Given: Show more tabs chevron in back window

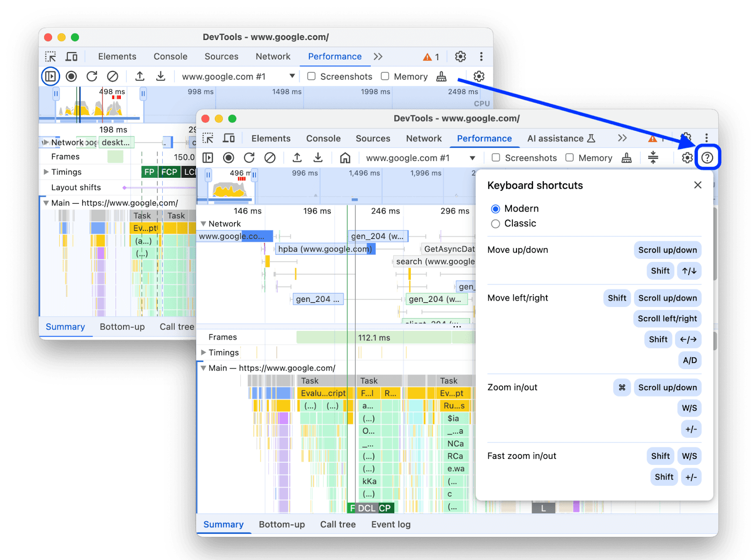Looking at the screenshot, I should click(x=378, y=56).
